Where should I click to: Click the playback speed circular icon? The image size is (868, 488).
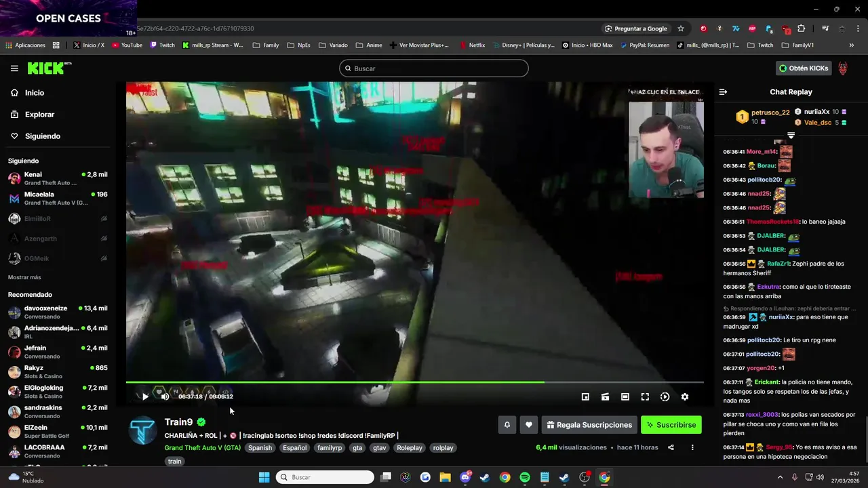click(x=665, y=396)
